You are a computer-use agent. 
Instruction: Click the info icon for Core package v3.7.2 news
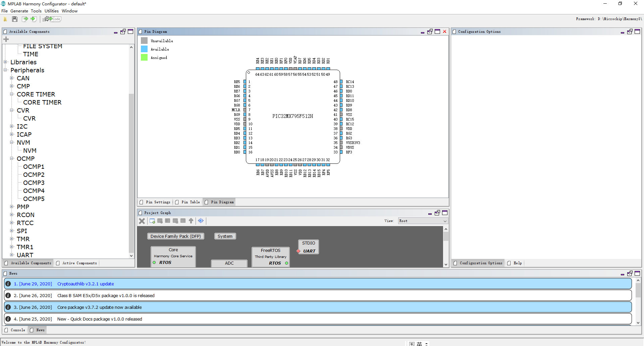(x=8, y=307)
